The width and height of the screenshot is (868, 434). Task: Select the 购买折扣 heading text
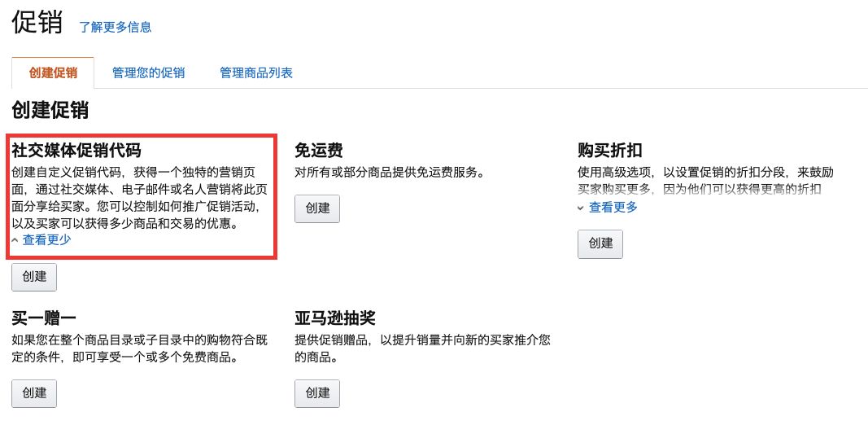tap(609, 151)
